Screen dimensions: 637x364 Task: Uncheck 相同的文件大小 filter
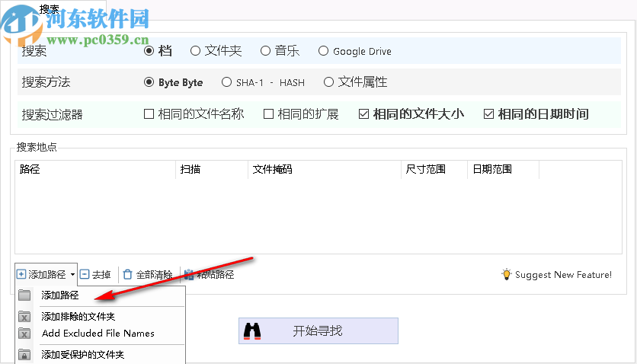point(363,114)
